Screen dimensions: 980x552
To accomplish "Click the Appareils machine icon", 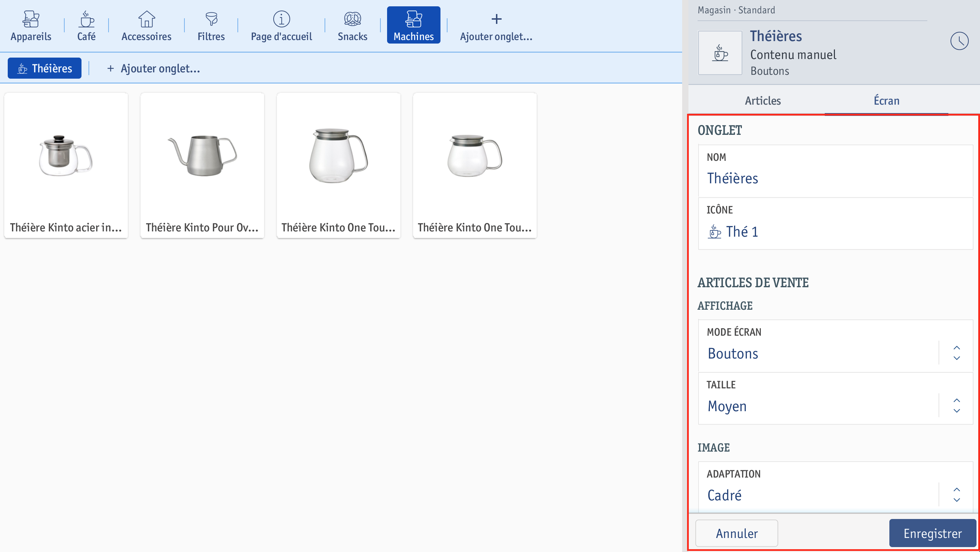I will (x=31, y=19).
